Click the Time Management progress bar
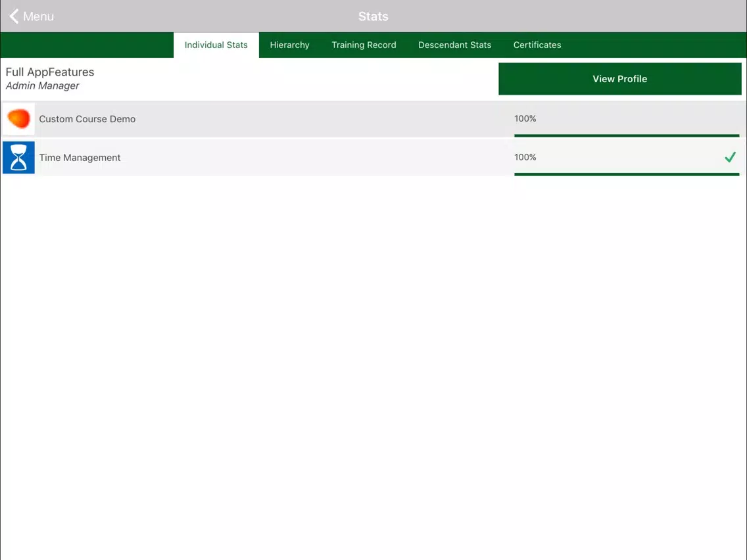 (627, 174)
